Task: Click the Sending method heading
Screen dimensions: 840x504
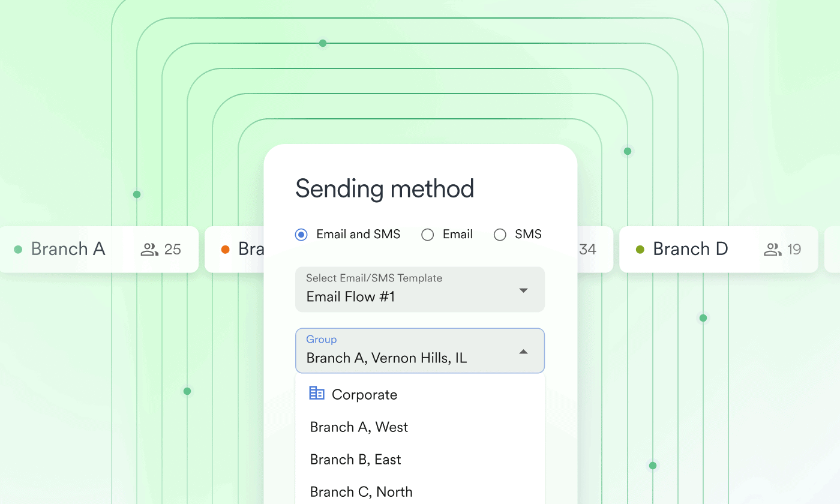Action: click(385, 188)
